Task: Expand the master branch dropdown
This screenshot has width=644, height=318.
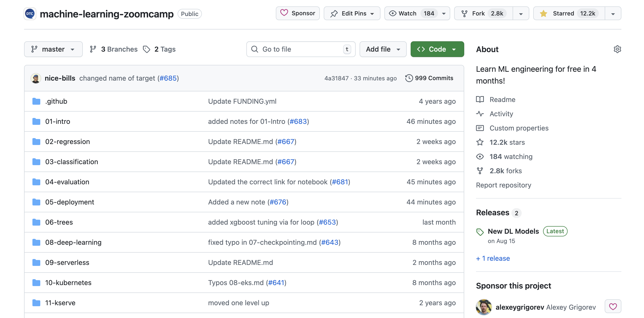Action: pyautogui.click(x=53, y=49)
